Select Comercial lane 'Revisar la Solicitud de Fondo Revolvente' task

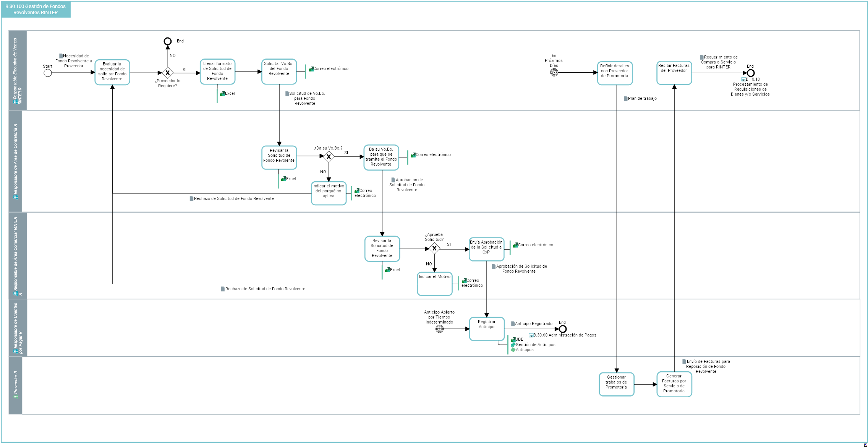click(x=382, y=249)
